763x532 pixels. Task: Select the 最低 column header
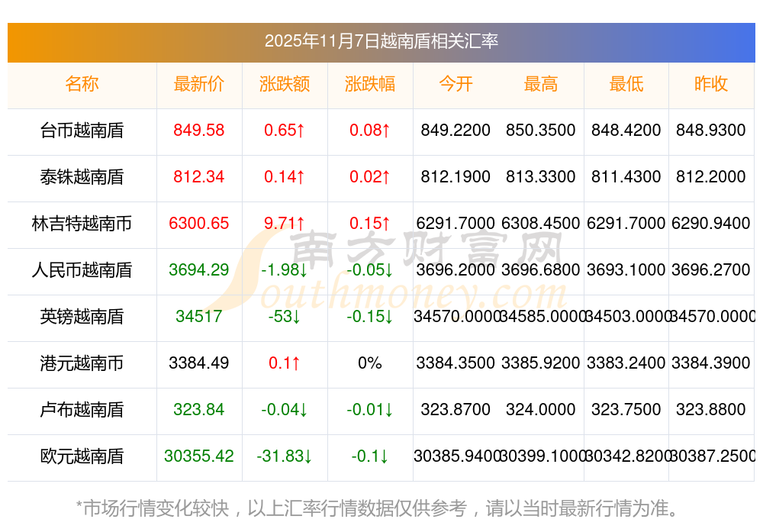coord(626,84)
